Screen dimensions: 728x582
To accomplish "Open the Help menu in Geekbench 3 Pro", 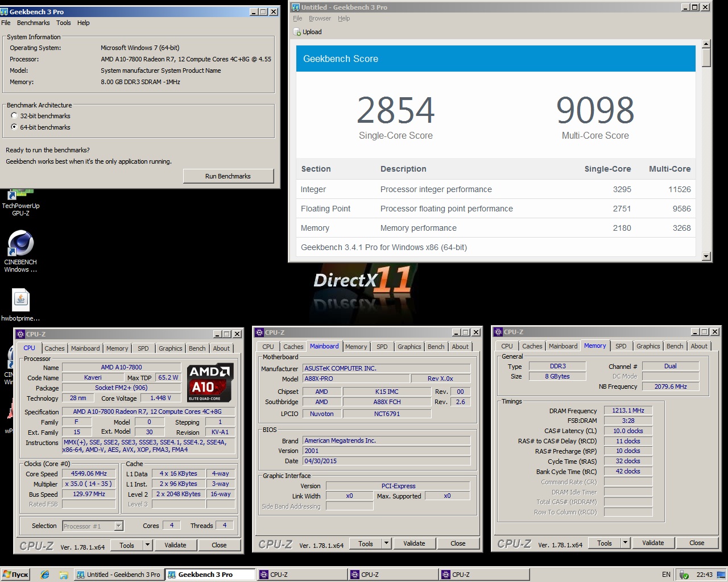I will coord(84,23).
